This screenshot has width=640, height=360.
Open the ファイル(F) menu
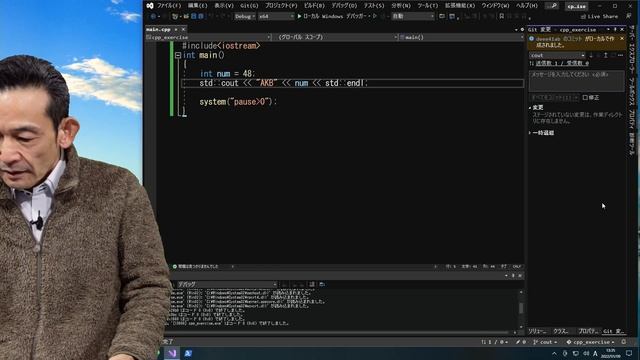[169, 6]
